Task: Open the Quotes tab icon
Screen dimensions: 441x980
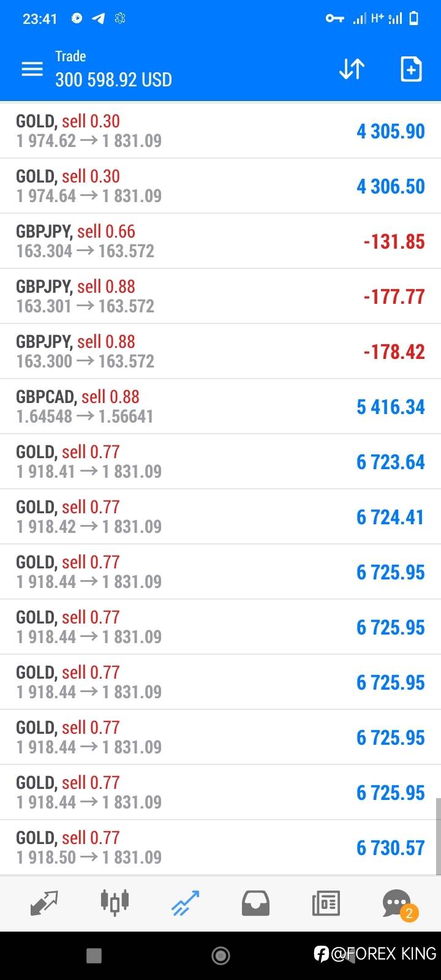Action: [x=43, y=903]
